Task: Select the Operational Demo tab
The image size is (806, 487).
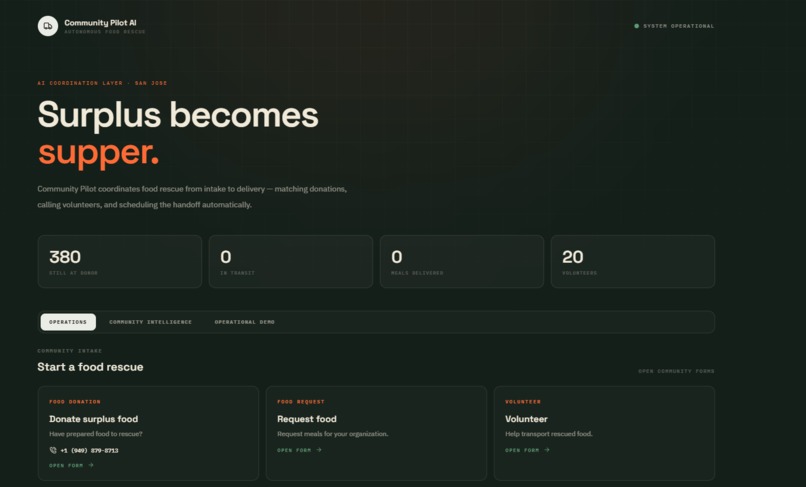Action: coord(245,322)
